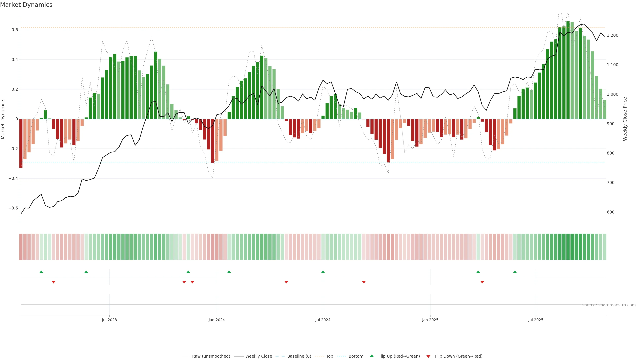Click the Market Dynamics chart title

(x=26, y=5)
